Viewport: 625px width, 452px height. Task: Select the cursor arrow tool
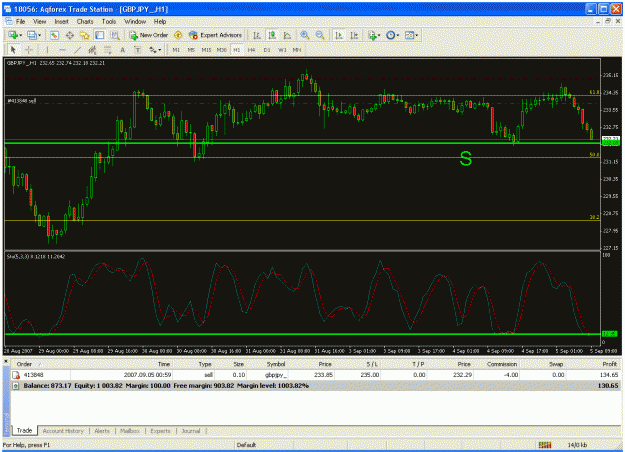pos(13,50)
